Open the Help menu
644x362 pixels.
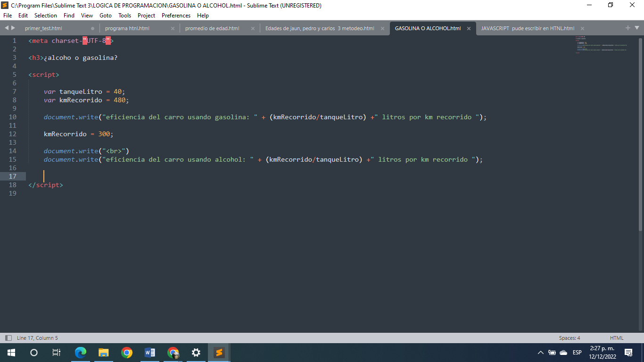point(203,16)
